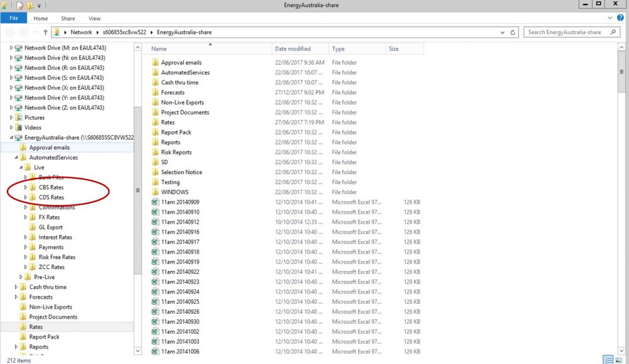Click the file list scroll up arrow
The width and height of the screenshot is (629, 364).
[621, 47]
